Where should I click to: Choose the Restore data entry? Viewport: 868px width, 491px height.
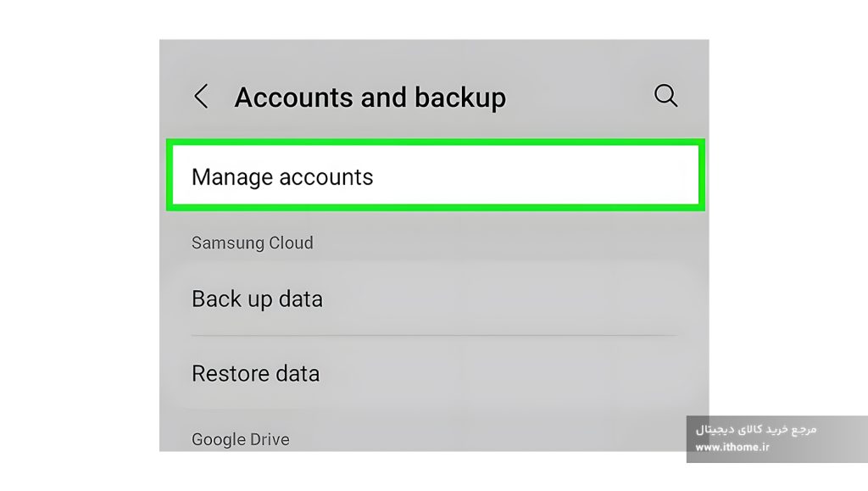click(x=435, y=373)
